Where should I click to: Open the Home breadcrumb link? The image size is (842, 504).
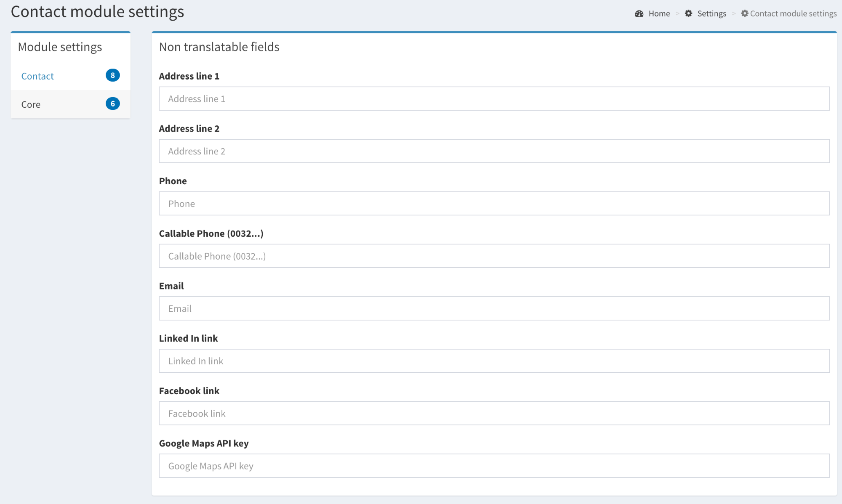(659, 13)
